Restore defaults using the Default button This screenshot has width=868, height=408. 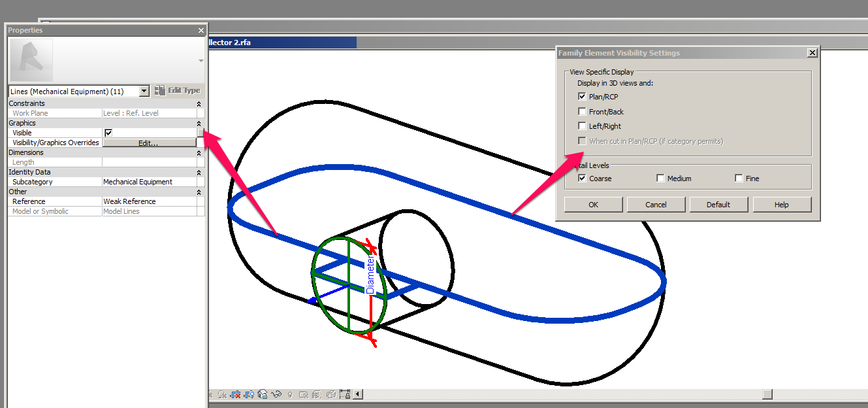tap(718, 204)
